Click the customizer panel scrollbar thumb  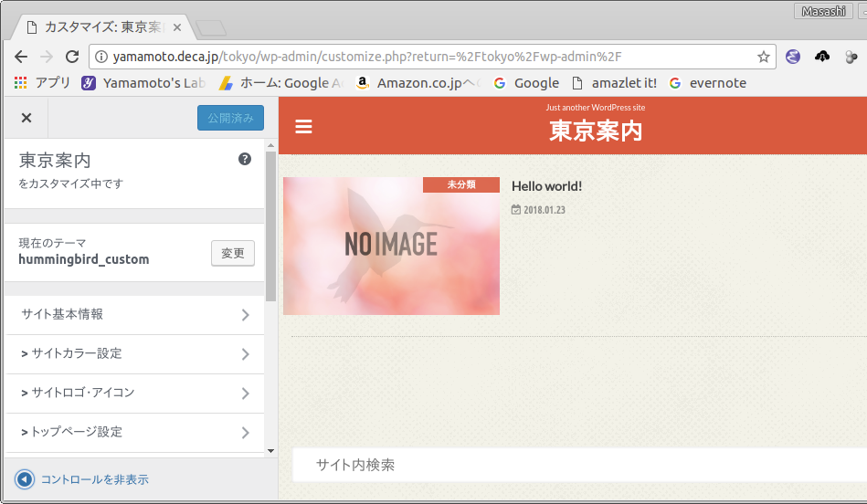point(271,226)
